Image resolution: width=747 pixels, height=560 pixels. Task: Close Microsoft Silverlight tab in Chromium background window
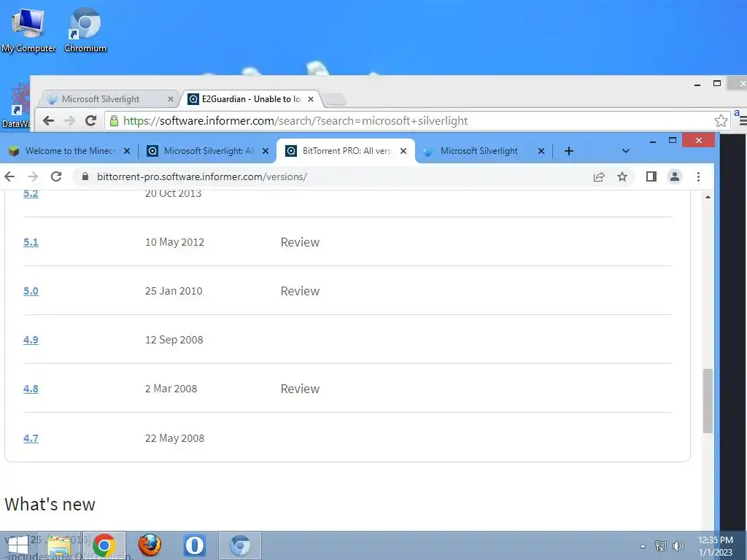click(x=171, y=99)
